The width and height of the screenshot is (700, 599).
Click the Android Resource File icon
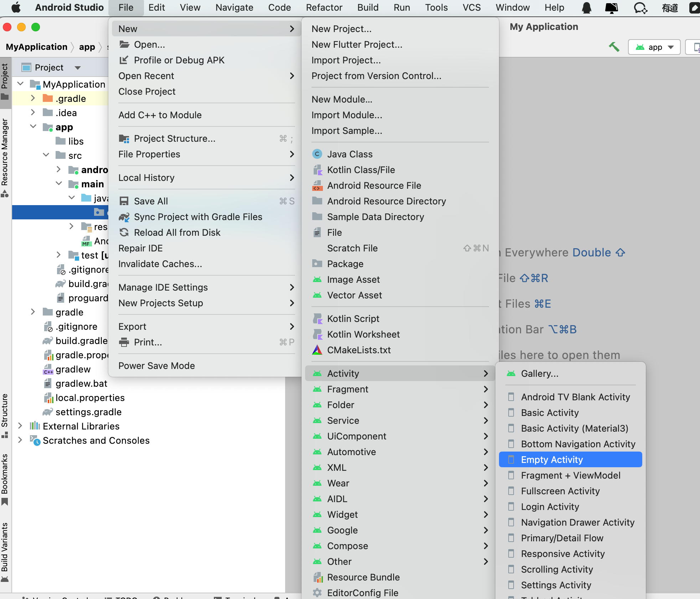[x=317, y=186]
